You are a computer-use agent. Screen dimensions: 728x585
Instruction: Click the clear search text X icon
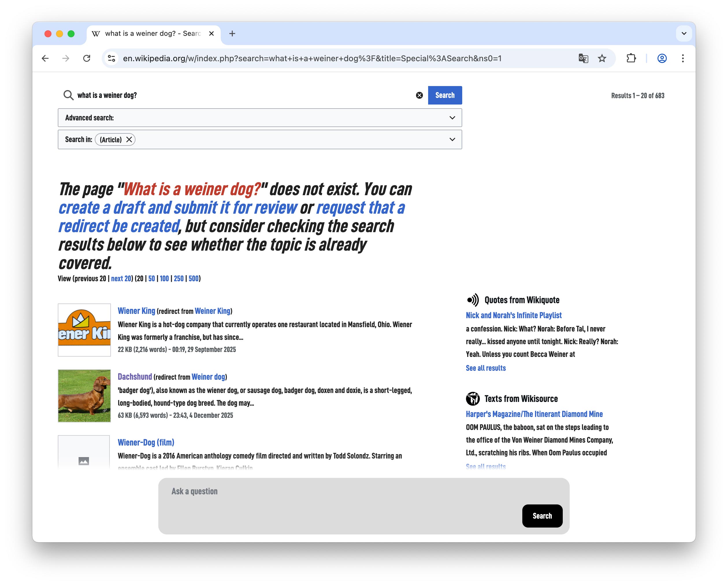pos(419,95)
